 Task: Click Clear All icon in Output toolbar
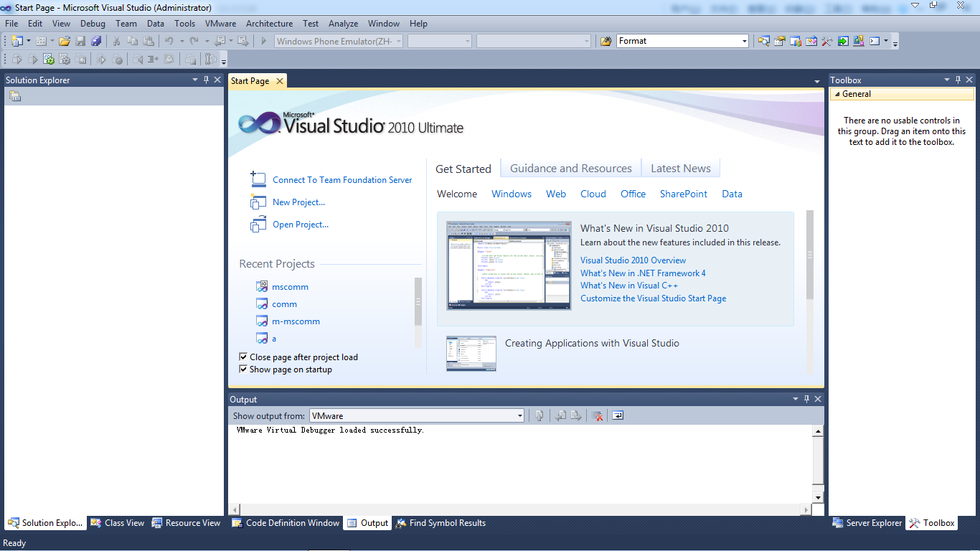pos(596,415)
